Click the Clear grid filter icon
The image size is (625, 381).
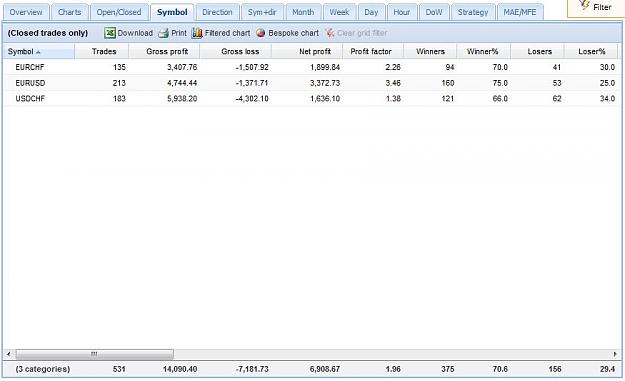coord(330,33)
